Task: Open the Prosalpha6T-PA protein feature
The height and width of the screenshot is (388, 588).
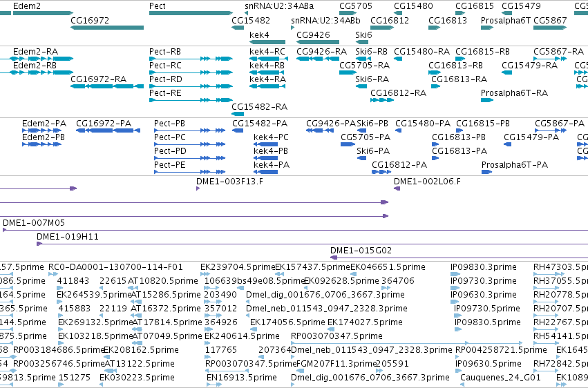Action: click(x=486, y=172)
